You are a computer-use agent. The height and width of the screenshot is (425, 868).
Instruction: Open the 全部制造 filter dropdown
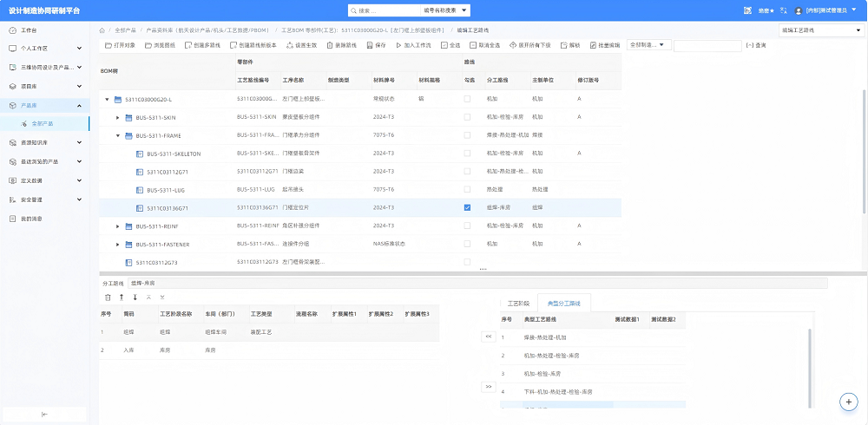click(x=649, y=45)
